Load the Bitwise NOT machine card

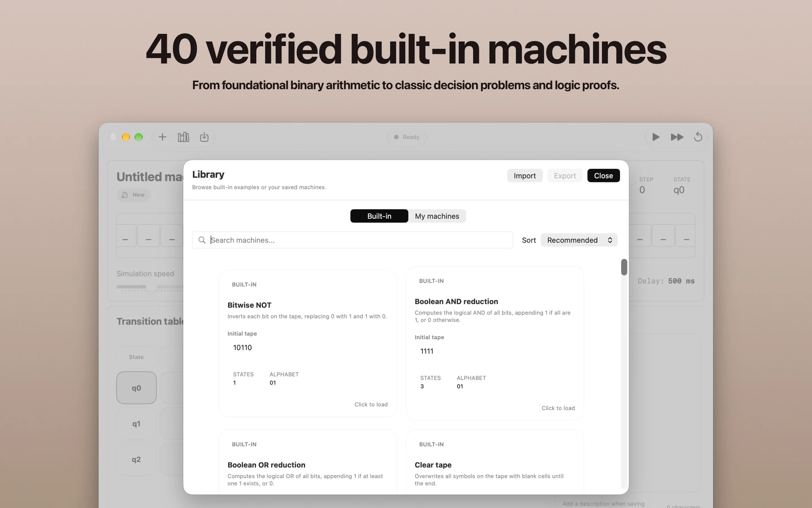tap(307, 343)
